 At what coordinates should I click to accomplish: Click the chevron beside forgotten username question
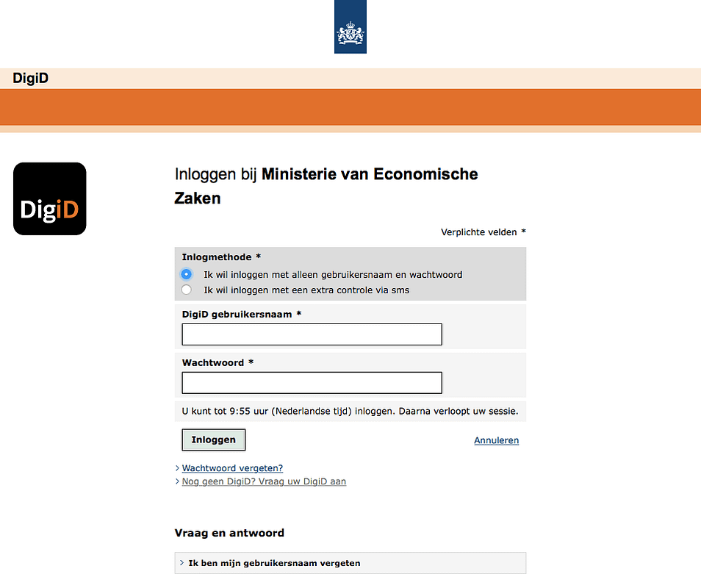click(181, 563)
